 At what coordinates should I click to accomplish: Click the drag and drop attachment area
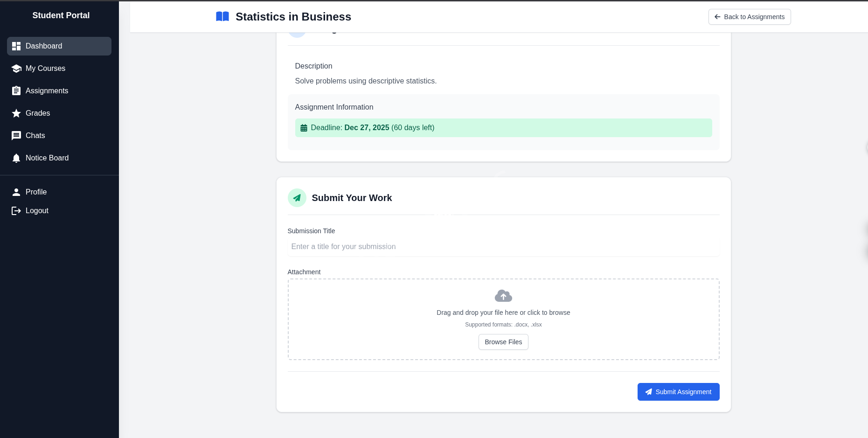pos(503,313)
